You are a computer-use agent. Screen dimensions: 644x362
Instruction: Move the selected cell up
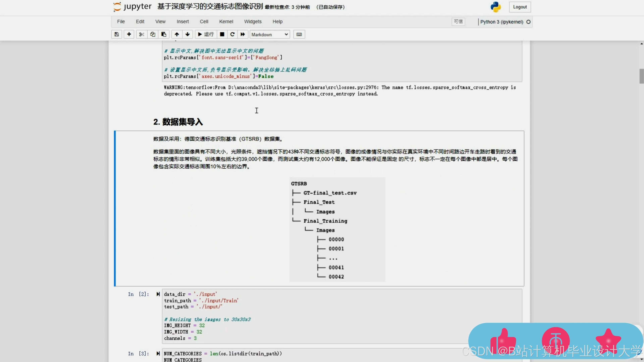[177, 34]
